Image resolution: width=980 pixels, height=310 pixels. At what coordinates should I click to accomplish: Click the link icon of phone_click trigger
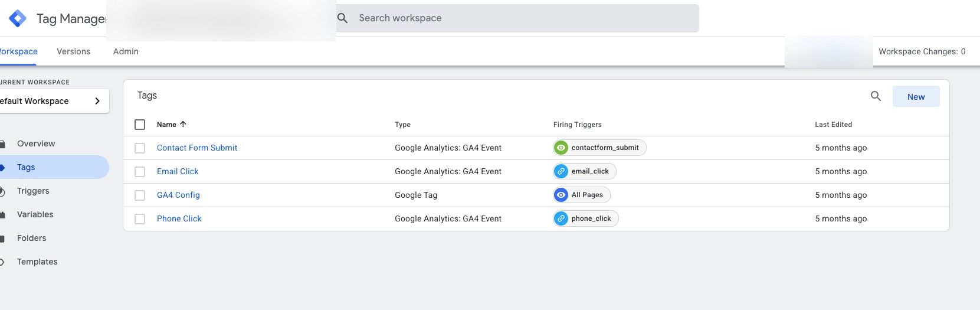561,218
